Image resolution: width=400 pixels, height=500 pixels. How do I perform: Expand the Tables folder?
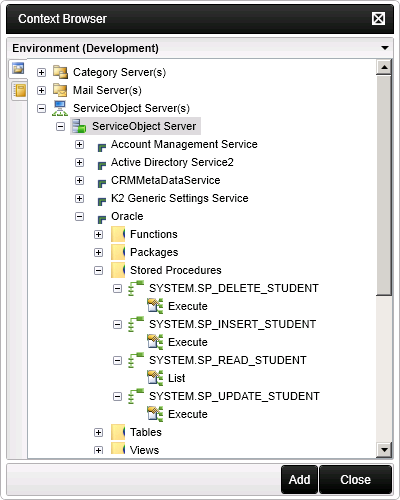[98, 432]
